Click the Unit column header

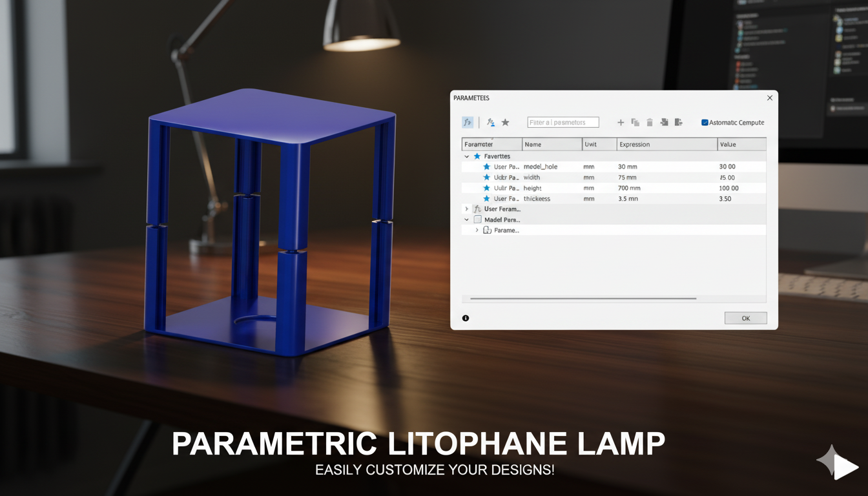point(599,145)
